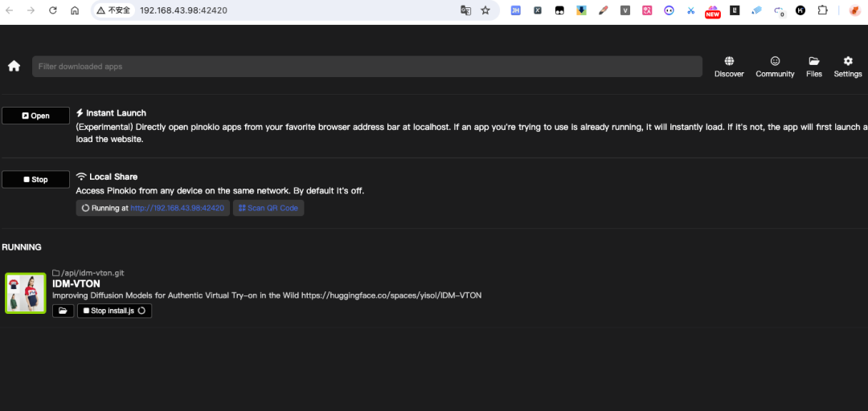Open the Files folder icon
868x411 pixels.
[x=814, y=61]
